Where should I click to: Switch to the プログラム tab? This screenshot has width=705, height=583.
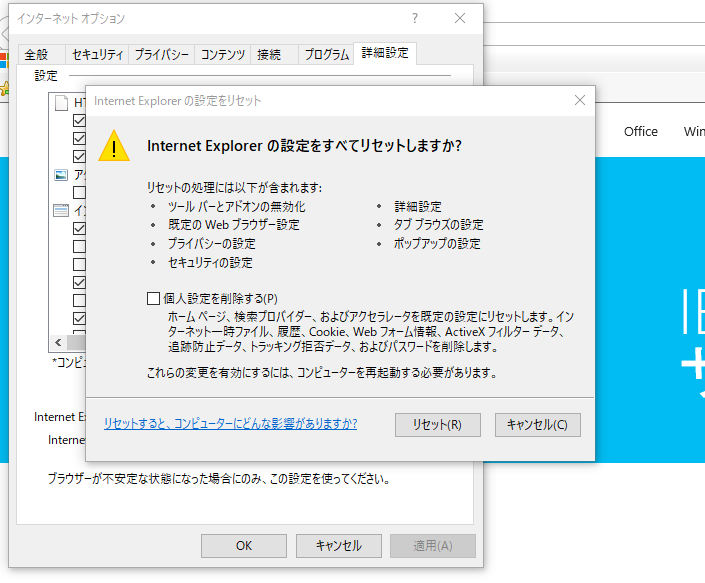pyautogui.click(x=326, y=55)
